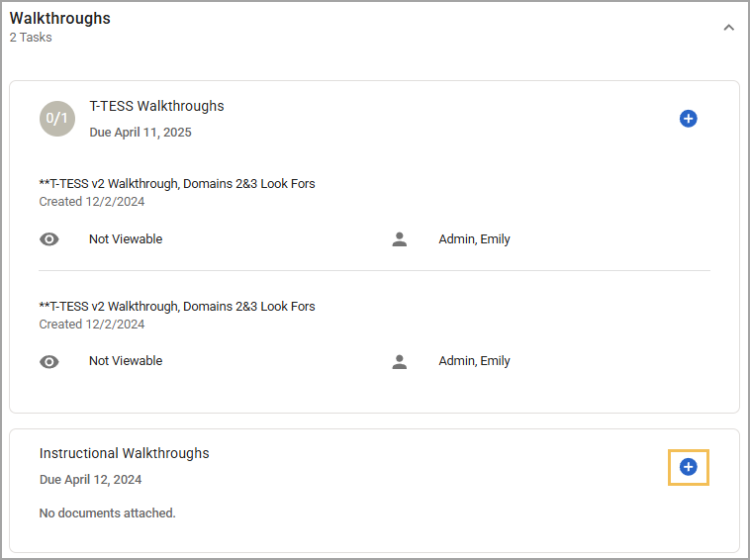Click 'Admin, Emily' on the second walkthrough
The image size is (750, 560).
[475, 361]
